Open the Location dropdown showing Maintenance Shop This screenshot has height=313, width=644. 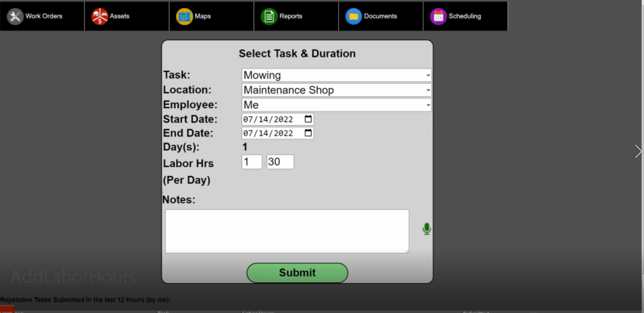coord(336,90)
